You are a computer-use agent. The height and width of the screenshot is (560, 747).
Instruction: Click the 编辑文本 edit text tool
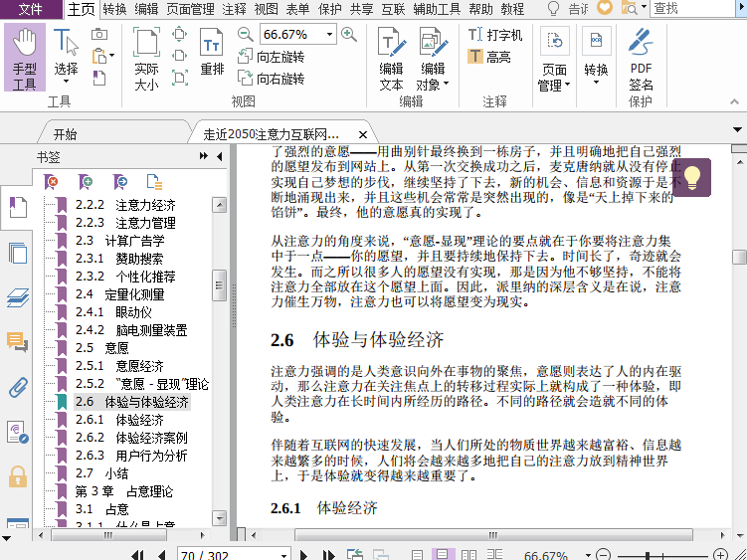[x=391, y=58]
